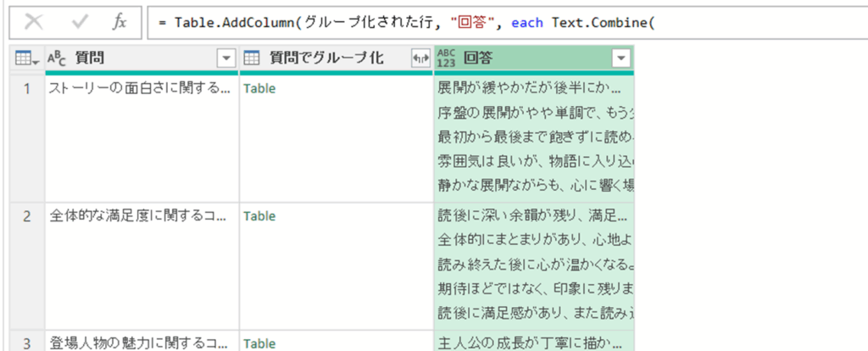Open the table menu icon in top-left corner
Image resolution: width=868 pixels, height=351 pixels.
pos(27,58)
